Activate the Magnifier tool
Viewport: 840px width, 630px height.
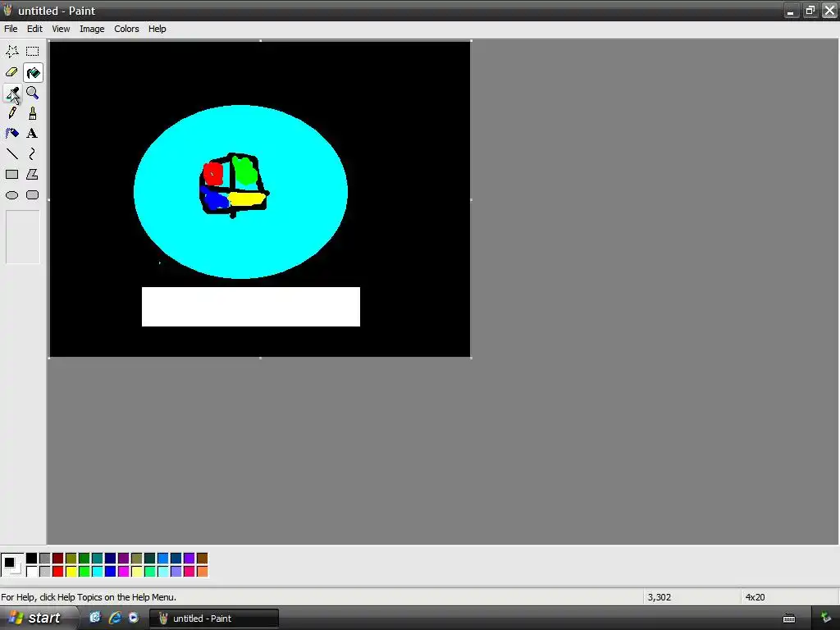coord(33,93)
